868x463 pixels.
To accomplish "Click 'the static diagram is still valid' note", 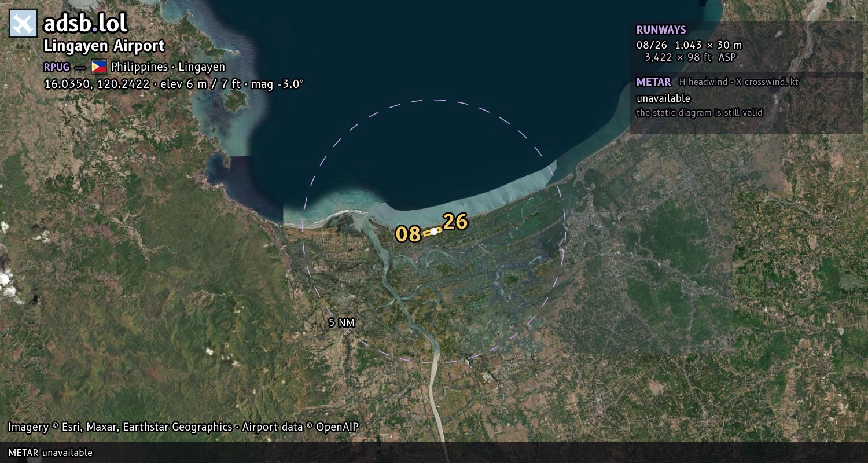I will (x=700, y=113).
